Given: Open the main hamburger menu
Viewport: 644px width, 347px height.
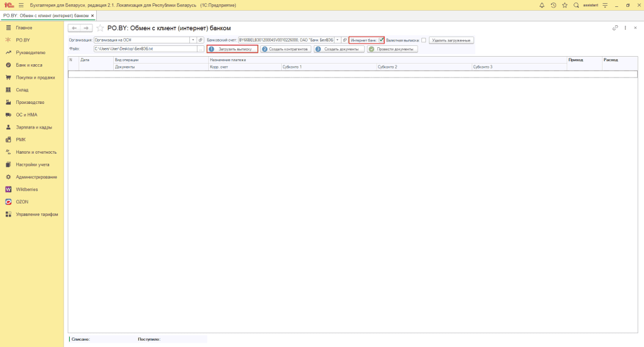Looking at the screenshot, I should click(x=21, y=5).
